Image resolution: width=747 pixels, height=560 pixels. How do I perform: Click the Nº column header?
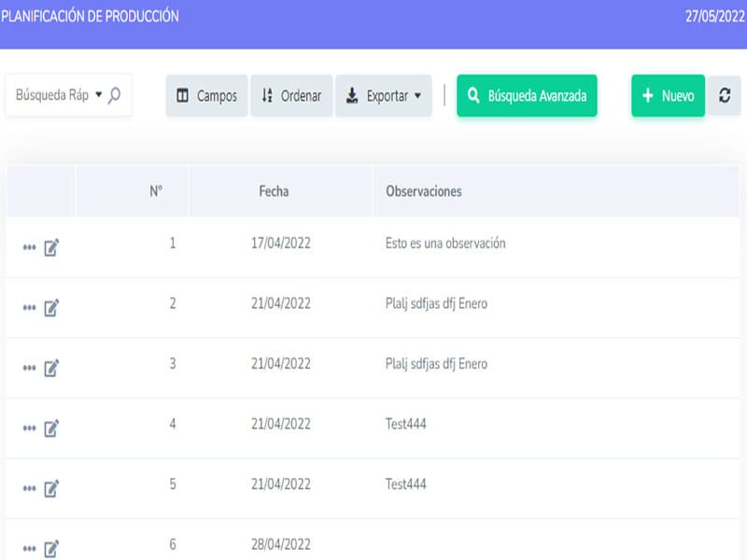tap(156, 191)
